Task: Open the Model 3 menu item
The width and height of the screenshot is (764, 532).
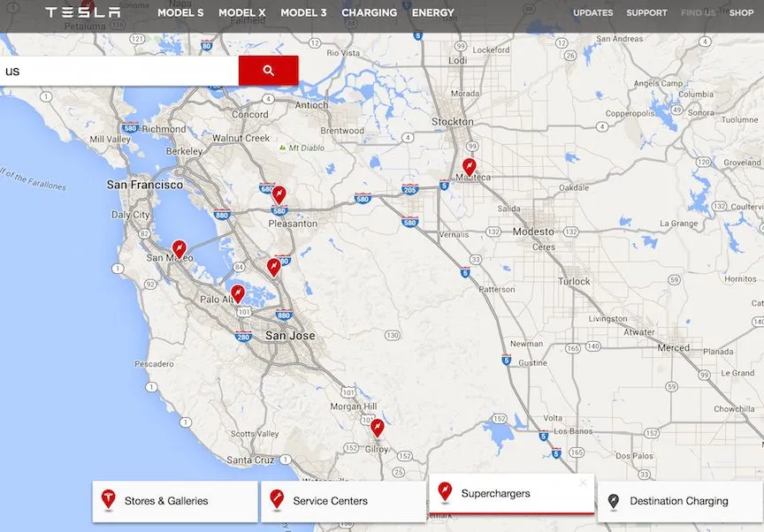Action: tap(303, 13)
